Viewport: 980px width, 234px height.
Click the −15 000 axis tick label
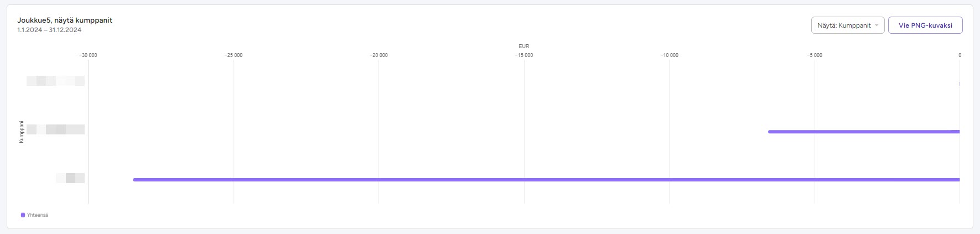coord(524,55)
